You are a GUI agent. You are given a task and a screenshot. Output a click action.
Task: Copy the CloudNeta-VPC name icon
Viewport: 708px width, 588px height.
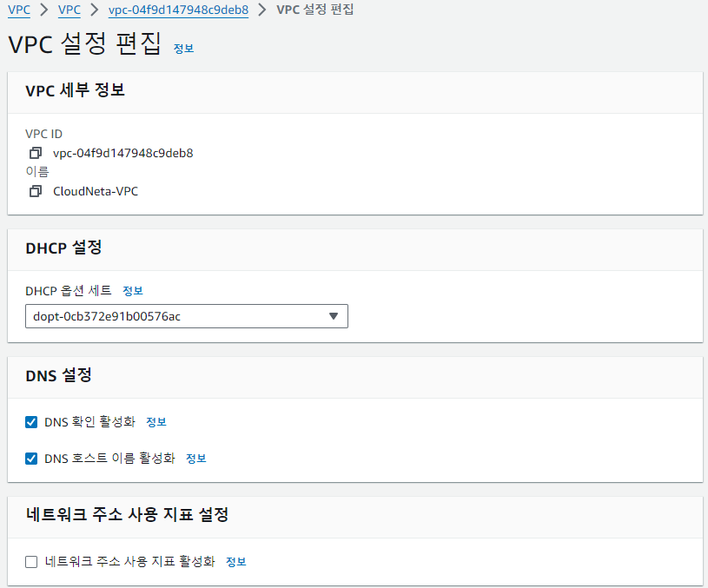[x=36, y=191]
